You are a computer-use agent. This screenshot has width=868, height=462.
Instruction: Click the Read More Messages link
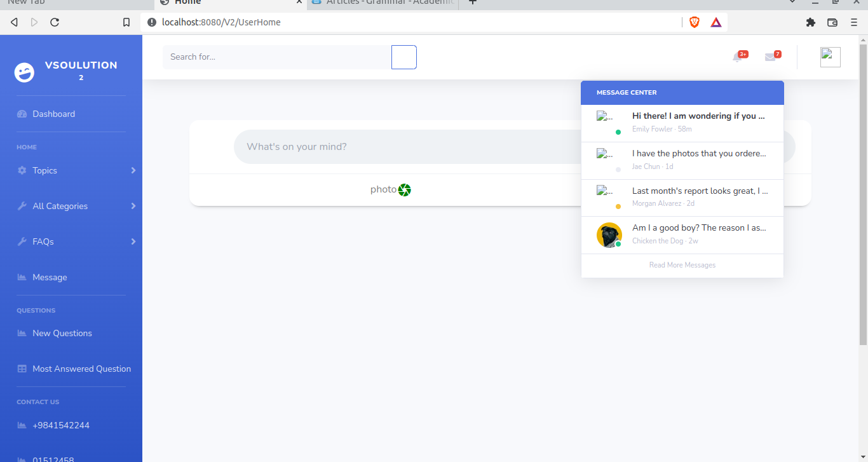point(682,264)
